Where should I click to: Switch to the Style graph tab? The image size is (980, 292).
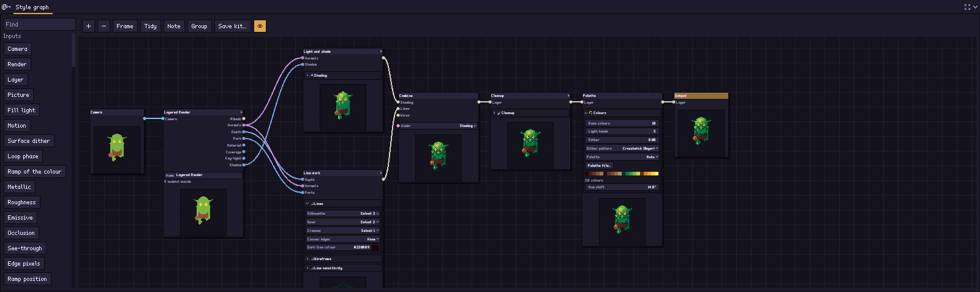(x=32, y=7)
